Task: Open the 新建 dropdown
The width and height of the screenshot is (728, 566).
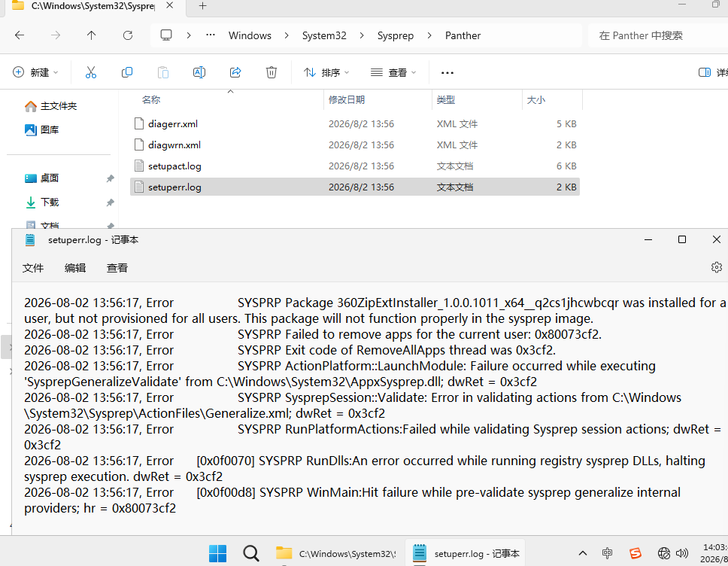Action: pyautogui.click(x=36, y=72)
